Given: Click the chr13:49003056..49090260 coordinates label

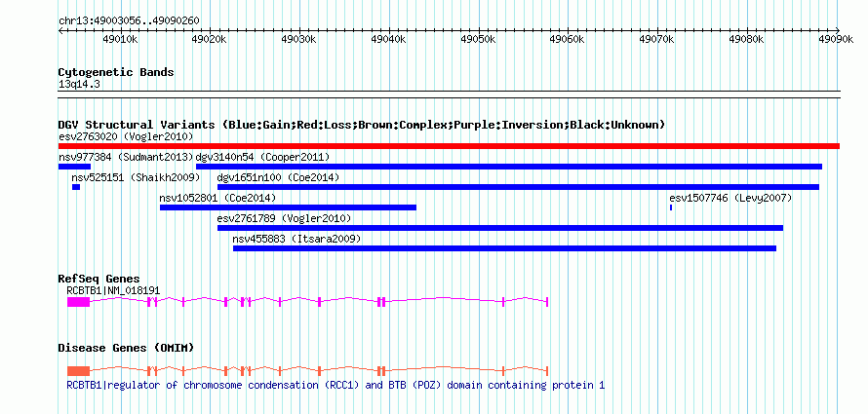Looking at the screenshot, I should 129,21.
